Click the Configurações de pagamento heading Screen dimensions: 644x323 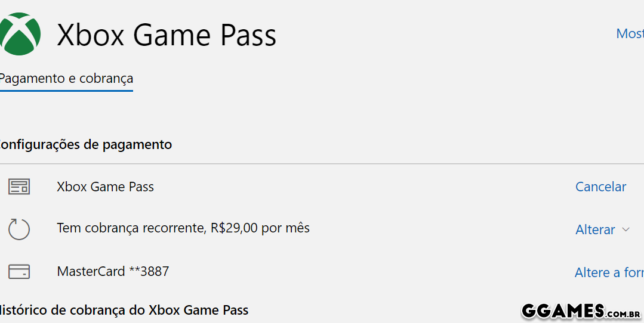tap(84, 144)
